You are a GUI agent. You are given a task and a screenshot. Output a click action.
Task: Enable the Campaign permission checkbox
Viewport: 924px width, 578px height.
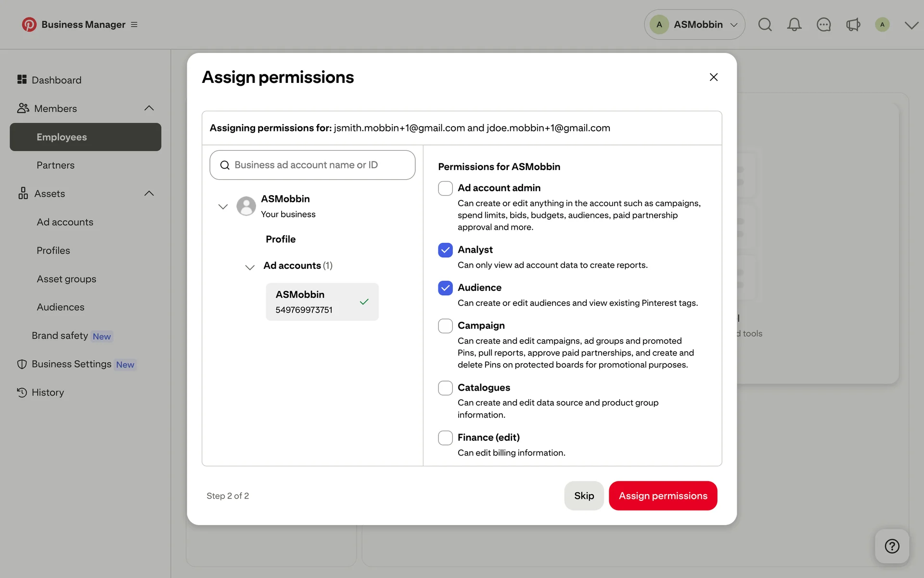point(445,326)
